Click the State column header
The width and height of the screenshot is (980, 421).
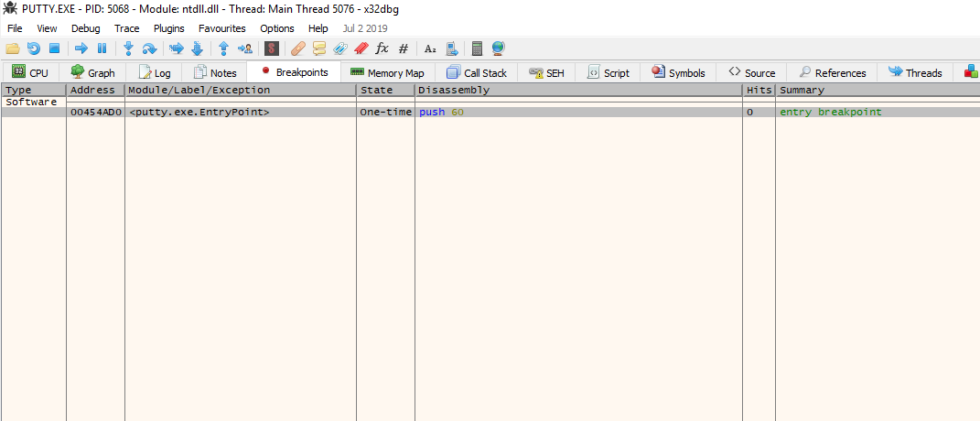[385, 90]
